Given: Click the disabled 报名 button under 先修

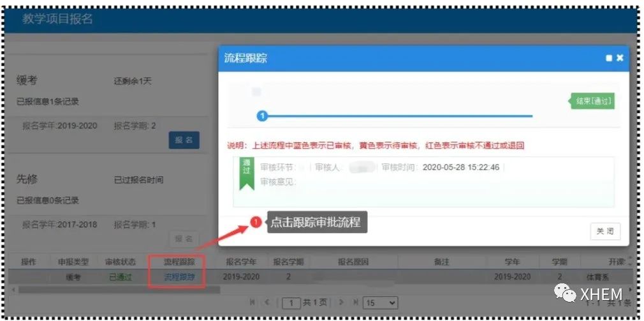Looking at the screenshot, I should [x=184, y=238].
